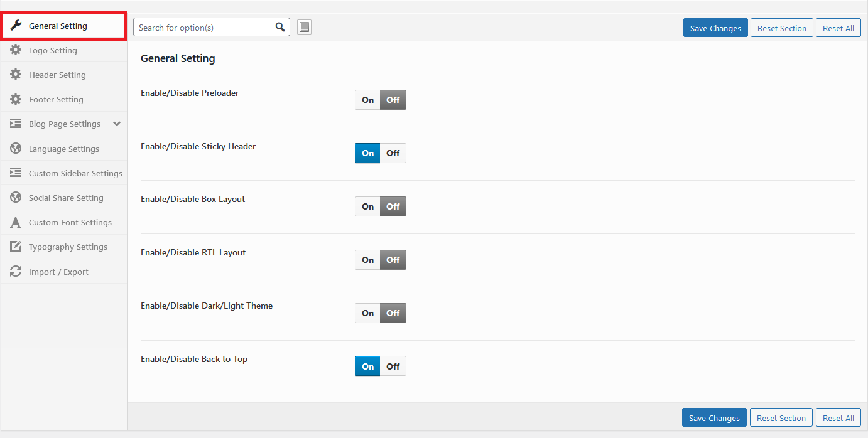Viewport: 868px width, 438px height.
Task: Focus the Search for option(s) field
Action: click(x=204, y=27)
